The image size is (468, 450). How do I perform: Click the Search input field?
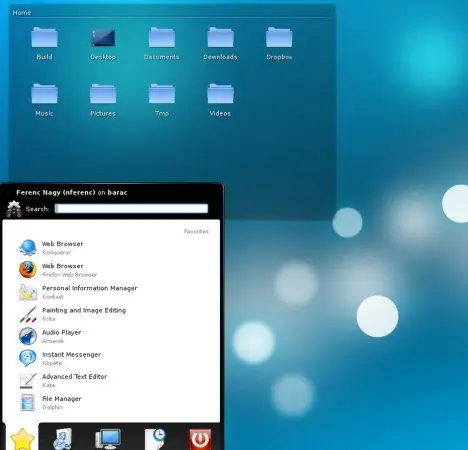131,208
